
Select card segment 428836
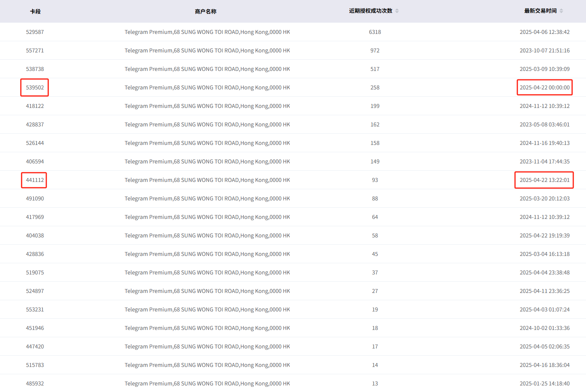[35, 254]
